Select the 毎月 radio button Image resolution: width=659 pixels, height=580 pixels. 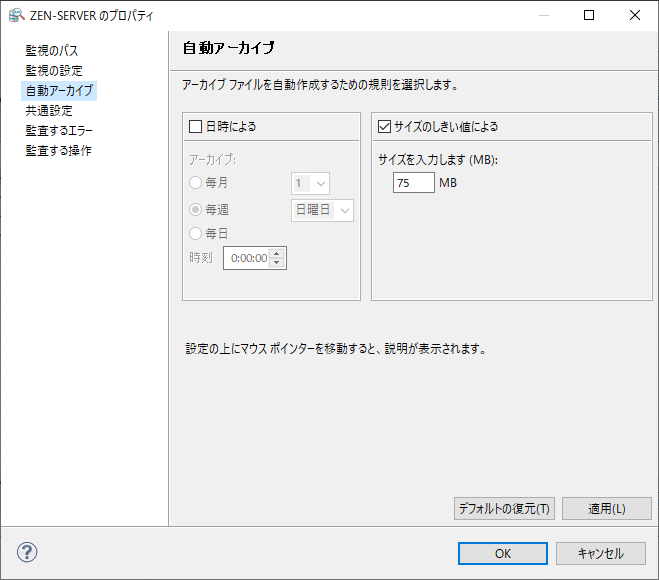tap(196, 183)
